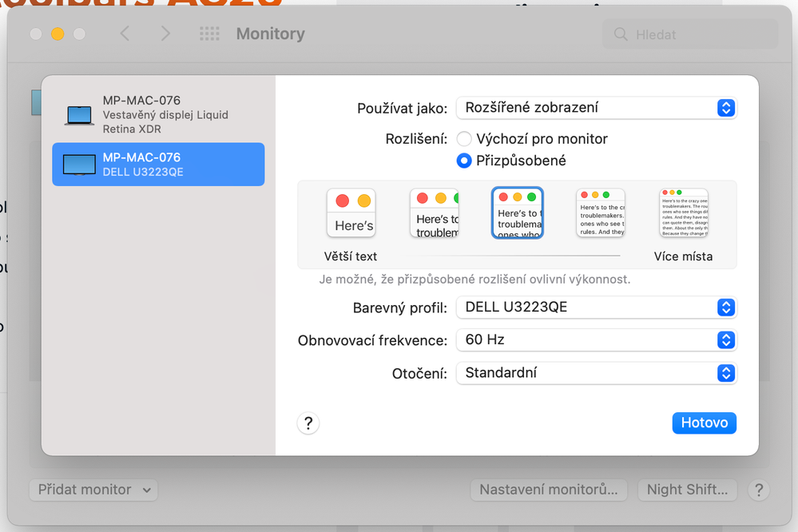Click the Hotovo button
Screen dimensions: 798x532
[704, 423]
